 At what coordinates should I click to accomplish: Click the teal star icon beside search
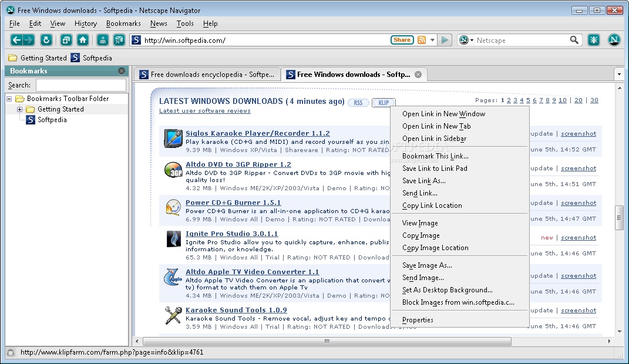[594, 40]
